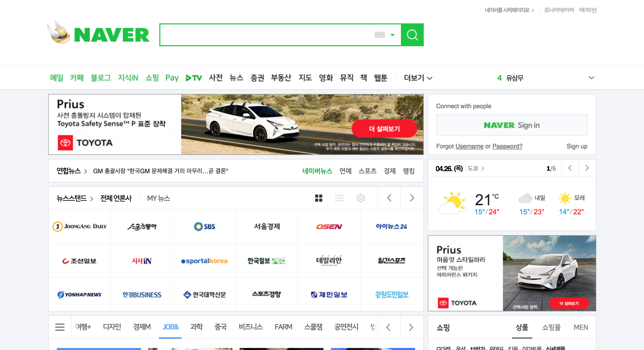Screen dimensions: 644x350
Task: Open 지식iN from the service menu
Action: pos(128,78)
